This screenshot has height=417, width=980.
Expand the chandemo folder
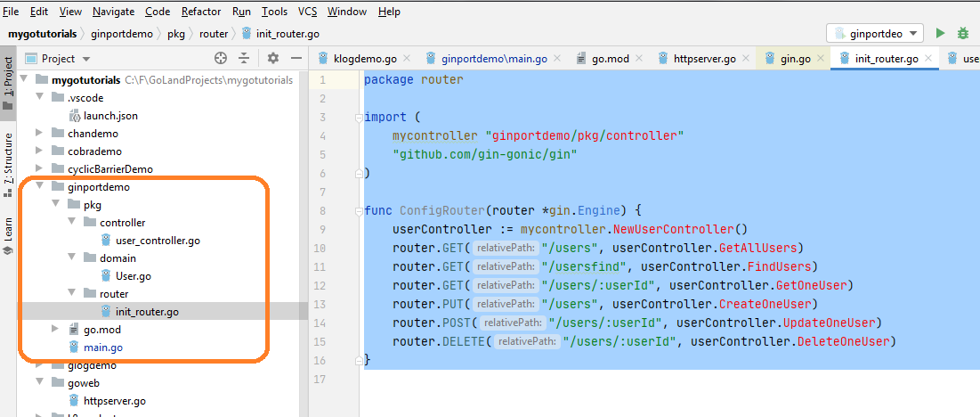tap(40, 133)
